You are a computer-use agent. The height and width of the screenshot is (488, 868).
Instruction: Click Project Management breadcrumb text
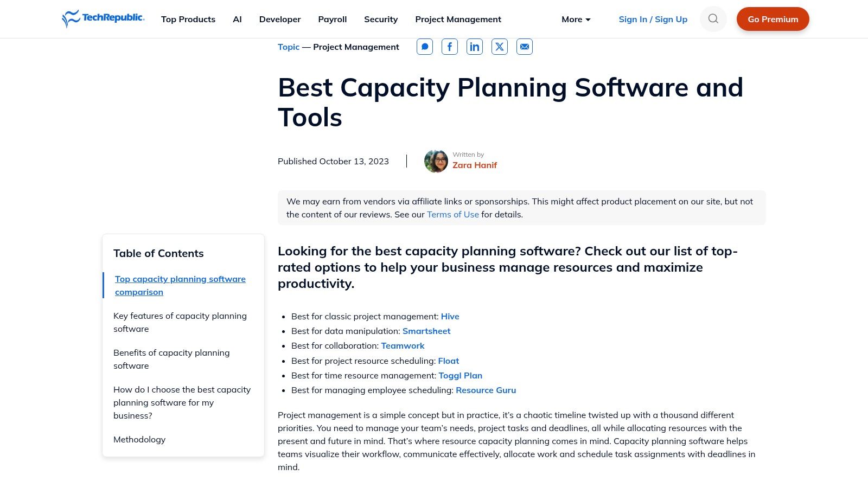[356, 47]
